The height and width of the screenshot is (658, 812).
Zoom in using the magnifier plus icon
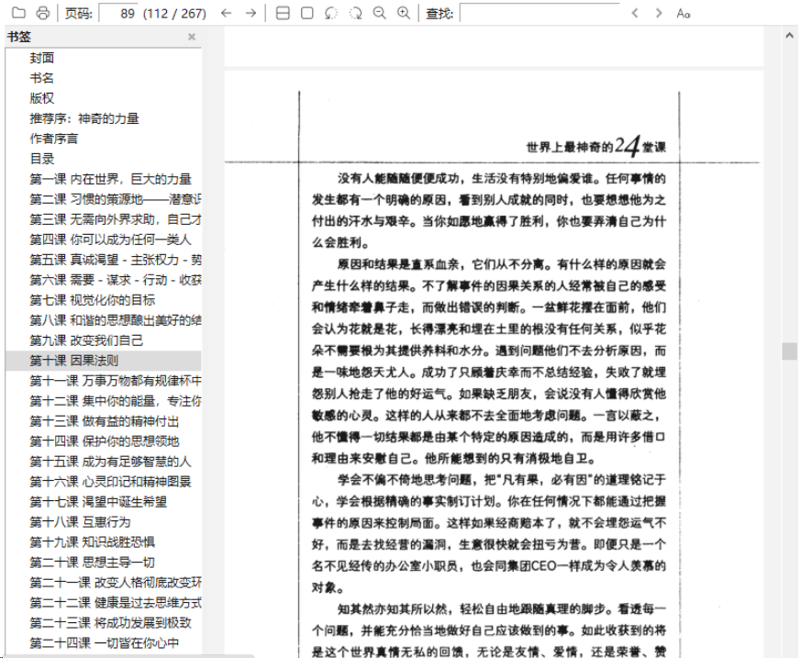coord(401,13)
